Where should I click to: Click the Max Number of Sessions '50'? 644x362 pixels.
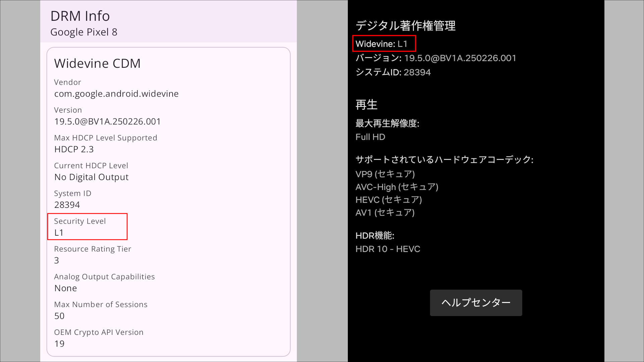click(59, 316)
